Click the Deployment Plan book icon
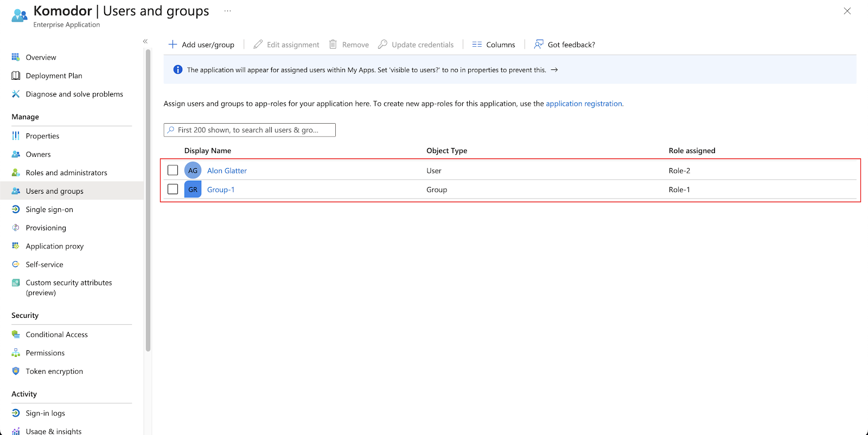The height and width of the screenshot is (435, 868). [x=16, y=75]
